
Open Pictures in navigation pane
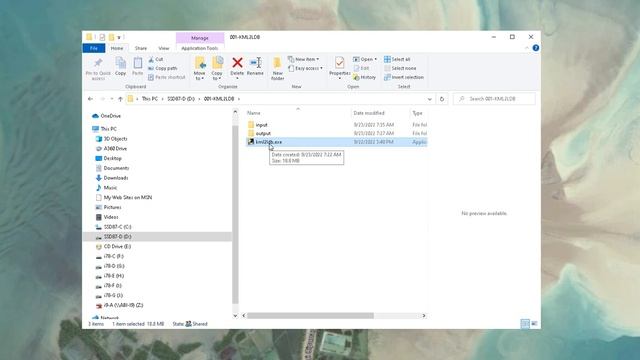pos(108,207)
